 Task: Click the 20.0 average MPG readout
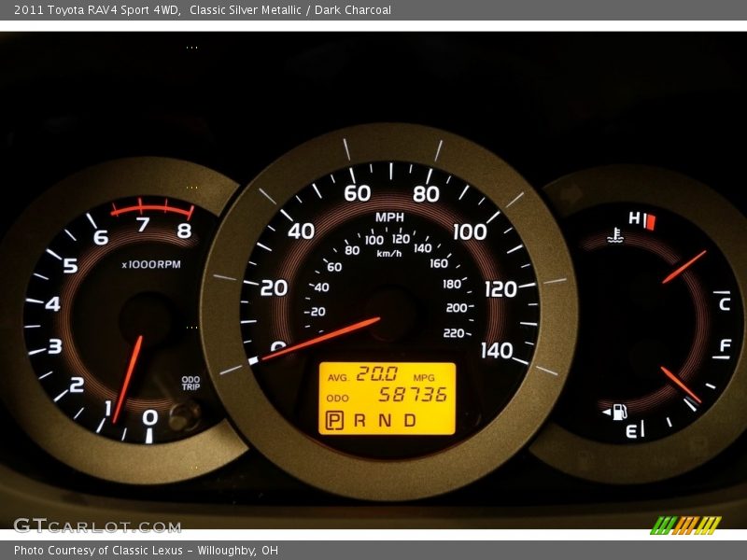[376, 374]
